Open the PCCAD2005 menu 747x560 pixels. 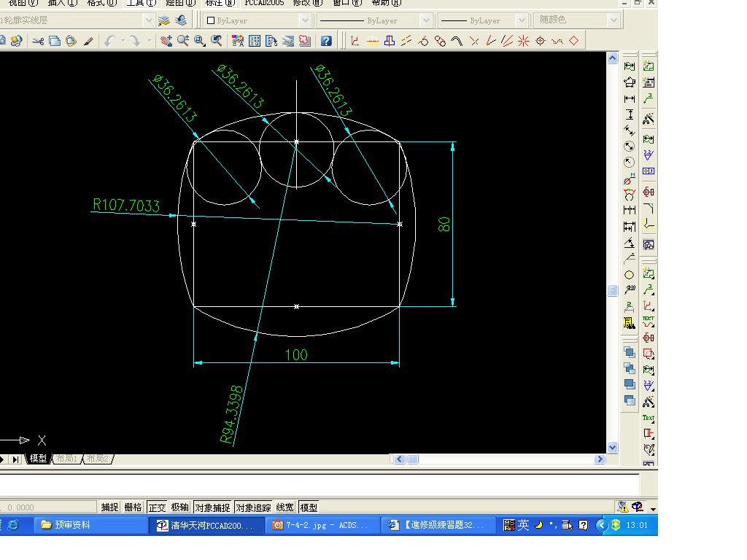264,3
